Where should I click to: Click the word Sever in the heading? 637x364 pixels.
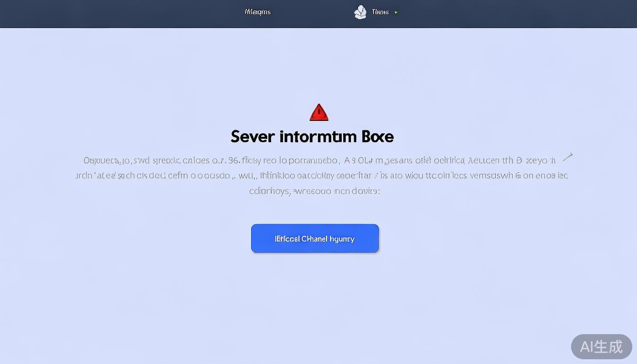coord(253,137)
